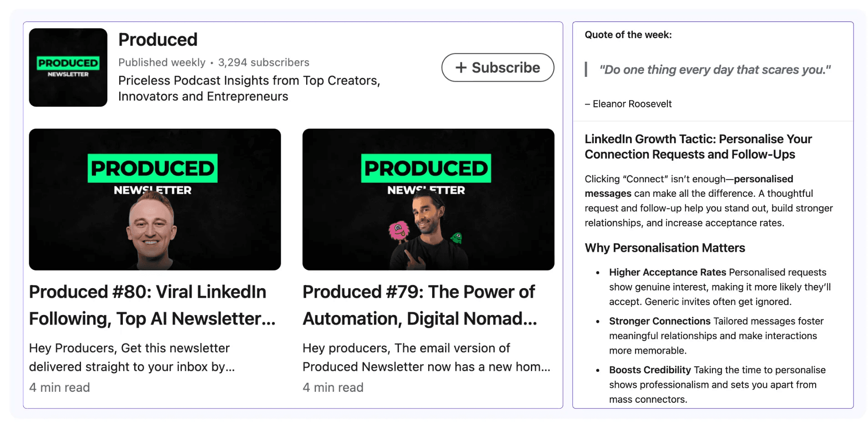Click the 'Hey Producers, Get this newsletter' excerpt

click(x=132, y=357)
